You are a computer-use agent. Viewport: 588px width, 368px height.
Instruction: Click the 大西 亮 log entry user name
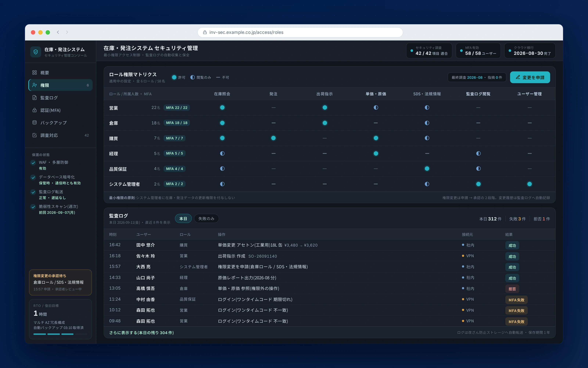143,267
